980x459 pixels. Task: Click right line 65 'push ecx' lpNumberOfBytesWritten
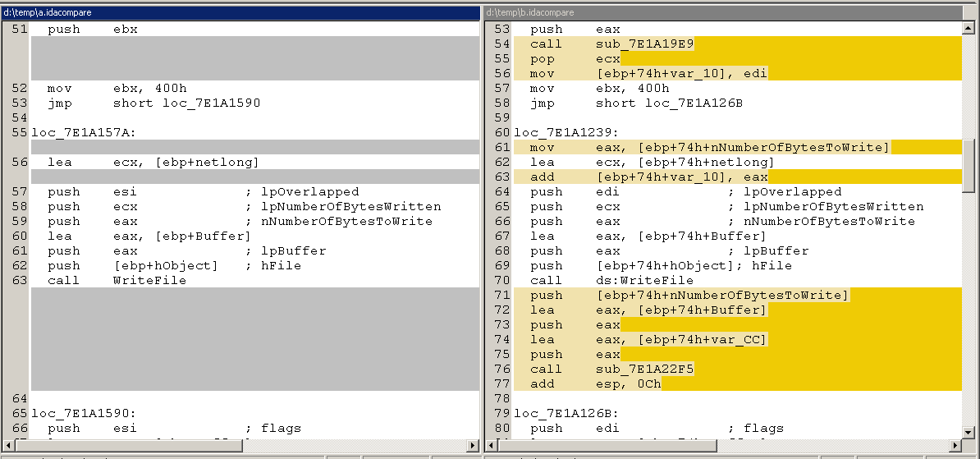pos(727,207)
